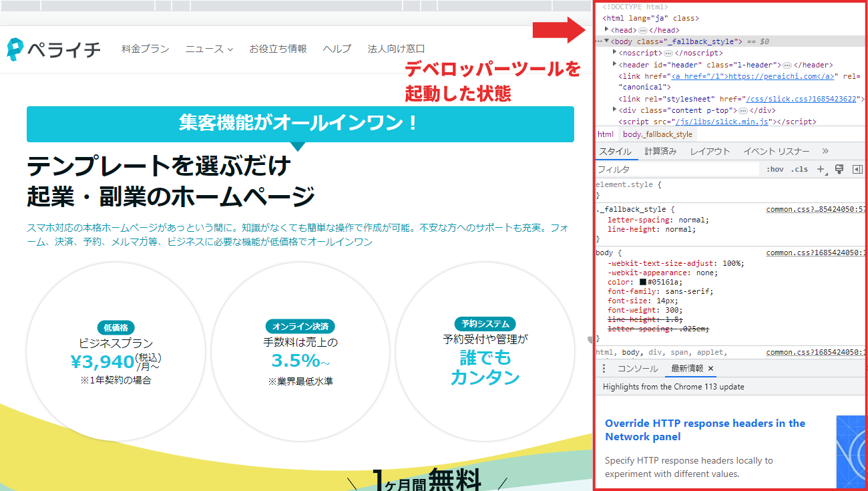
Task: Open お役立ち情報 in the site navigation
Action: pyautogui.click(x=278, y=49)
